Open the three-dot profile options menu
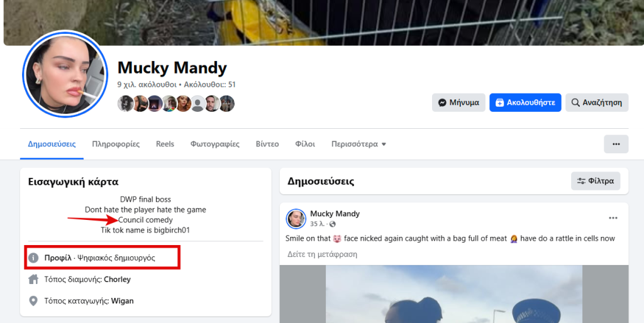Viewport: 644px width, 323px height. click(x=616, y=144)
